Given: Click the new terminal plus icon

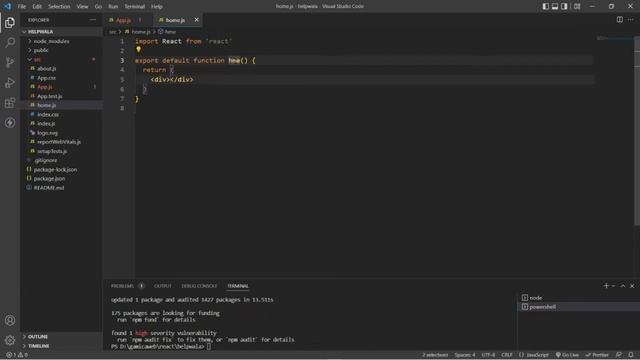Looking at the screenshot, I should [x=606, y=286].
